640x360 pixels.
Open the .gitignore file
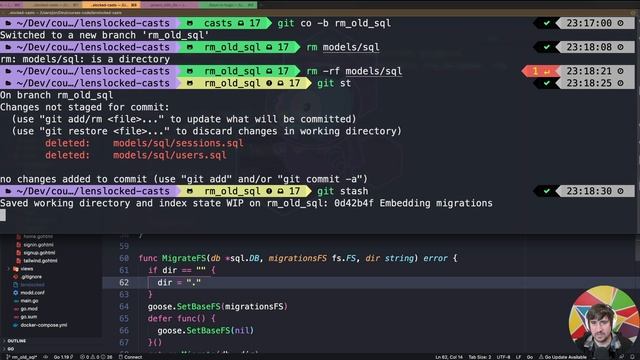click(31, 277)
